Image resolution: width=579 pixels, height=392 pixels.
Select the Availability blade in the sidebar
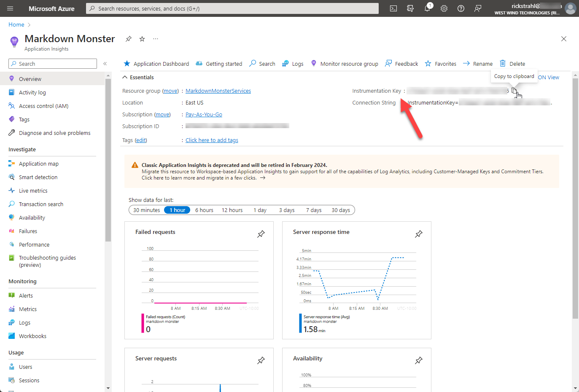pyautogui.click(x=32, y=217)
